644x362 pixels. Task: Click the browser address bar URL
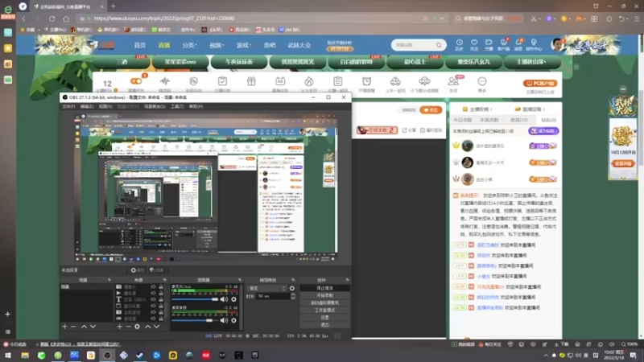tap(164, 19)
